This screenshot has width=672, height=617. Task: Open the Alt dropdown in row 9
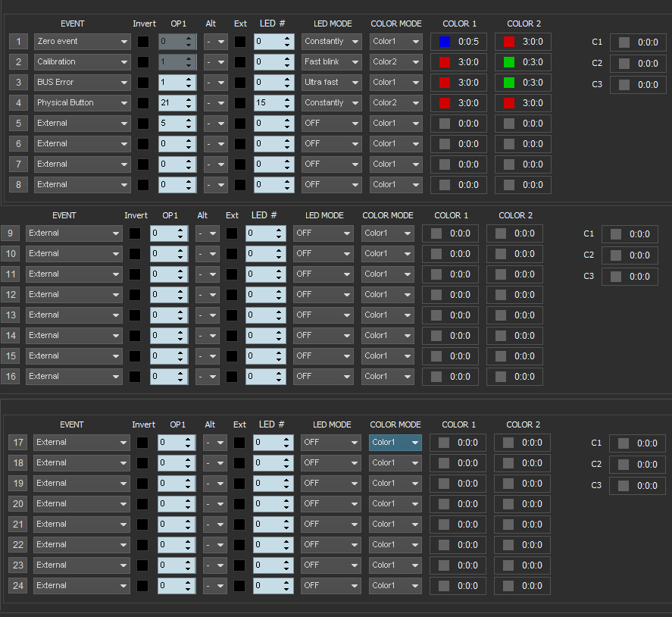207,233
